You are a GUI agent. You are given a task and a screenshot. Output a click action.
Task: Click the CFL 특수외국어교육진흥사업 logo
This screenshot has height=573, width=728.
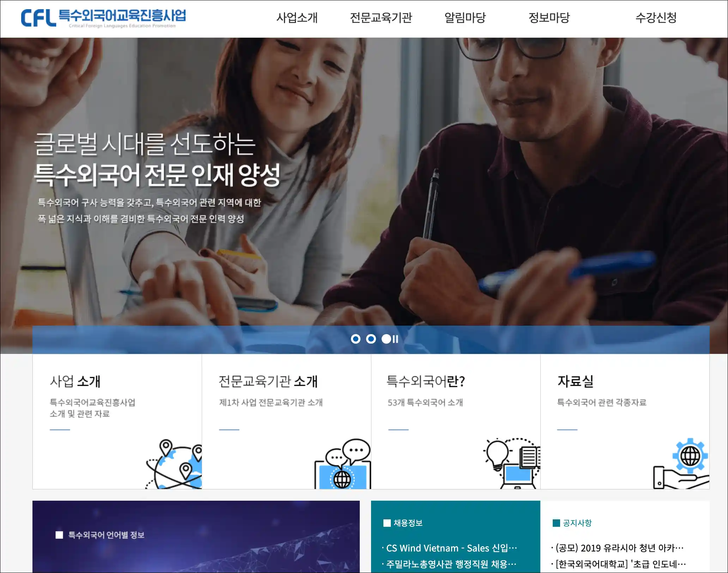(x=103, y=18)
